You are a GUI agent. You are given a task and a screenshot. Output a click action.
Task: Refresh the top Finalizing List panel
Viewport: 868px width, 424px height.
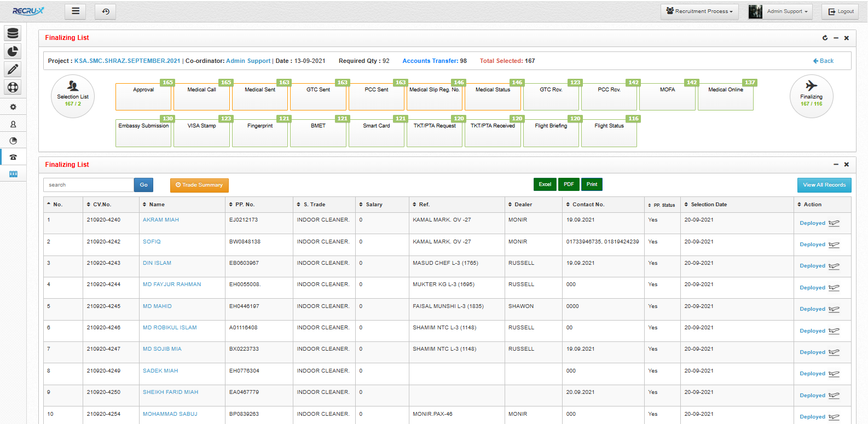tap(825, 38)
